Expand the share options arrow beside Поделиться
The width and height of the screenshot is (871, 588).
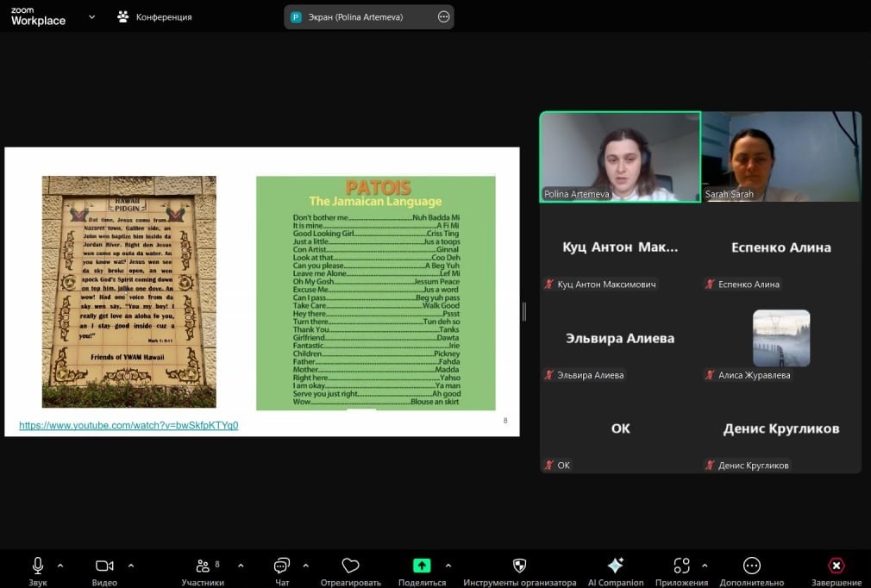pos(448,566)
